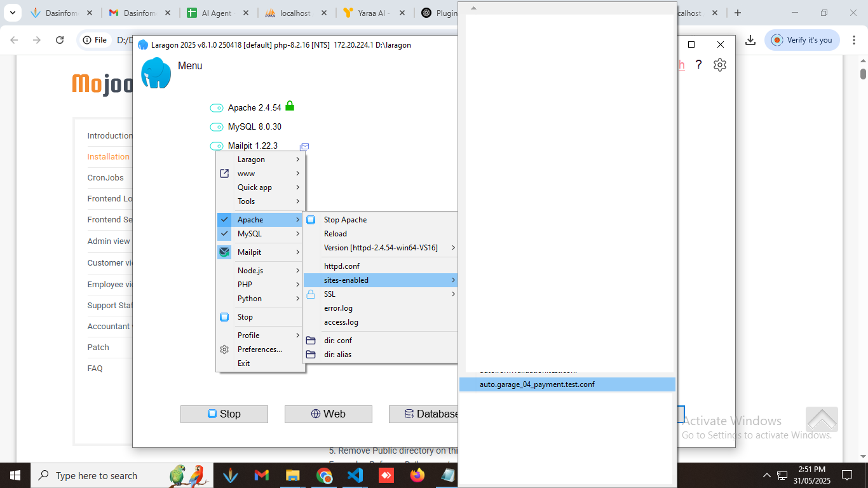Toggle the Apache 2.4.54 service switch
868x488 pixels.
pos(217,108)
